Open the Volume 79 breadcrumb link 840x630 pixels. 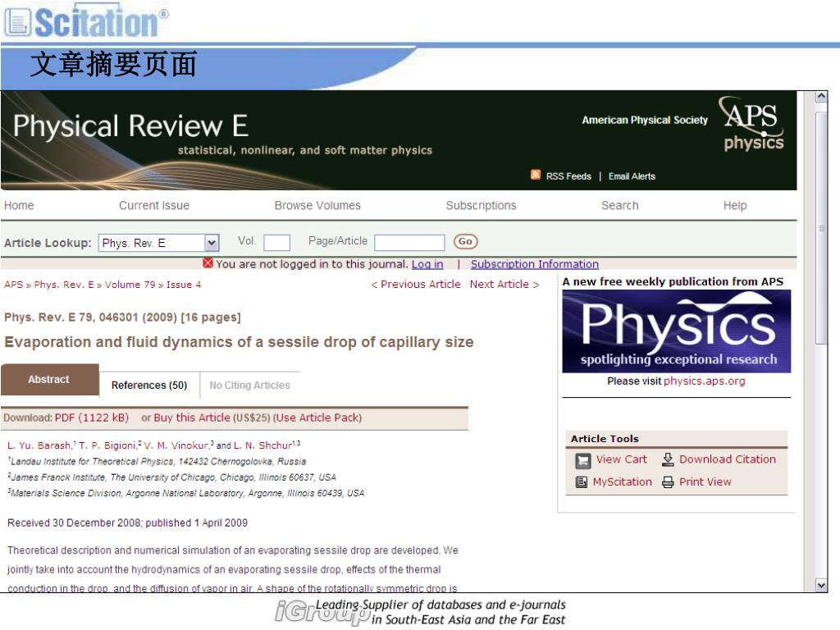point(130,285)
